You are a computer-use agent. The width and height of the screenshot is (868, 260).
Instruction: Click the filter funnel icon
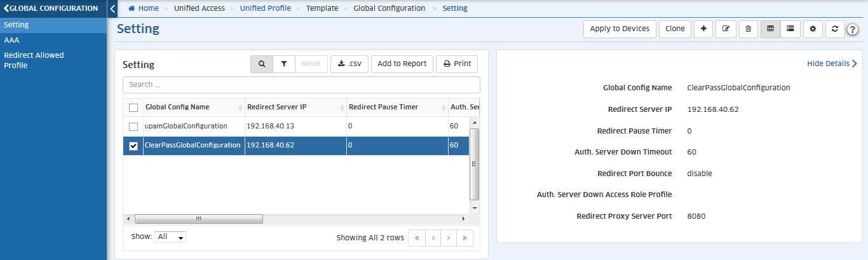coord(284,64)
